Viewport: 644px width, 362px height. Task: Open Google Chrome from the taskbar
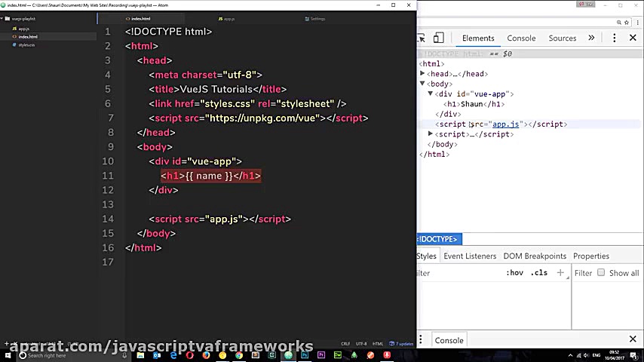click(239, 355)
